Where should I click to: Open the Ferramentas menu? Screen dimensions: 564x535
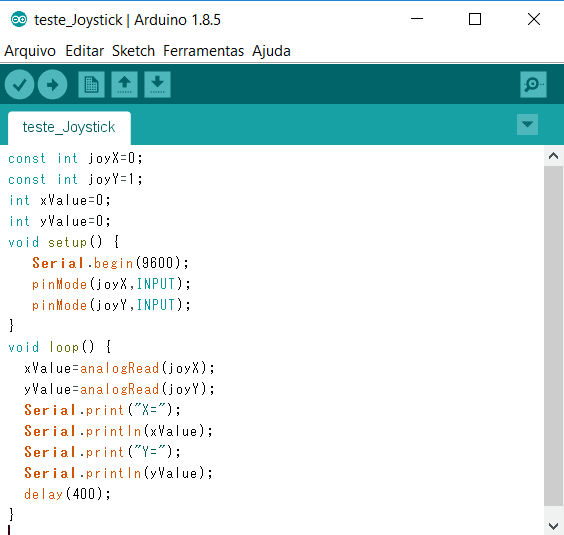(x=204, y=51)
